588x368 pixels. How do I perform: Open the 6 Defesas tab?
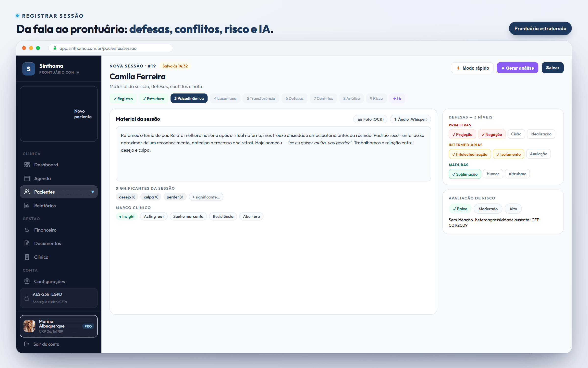[294, 98]
